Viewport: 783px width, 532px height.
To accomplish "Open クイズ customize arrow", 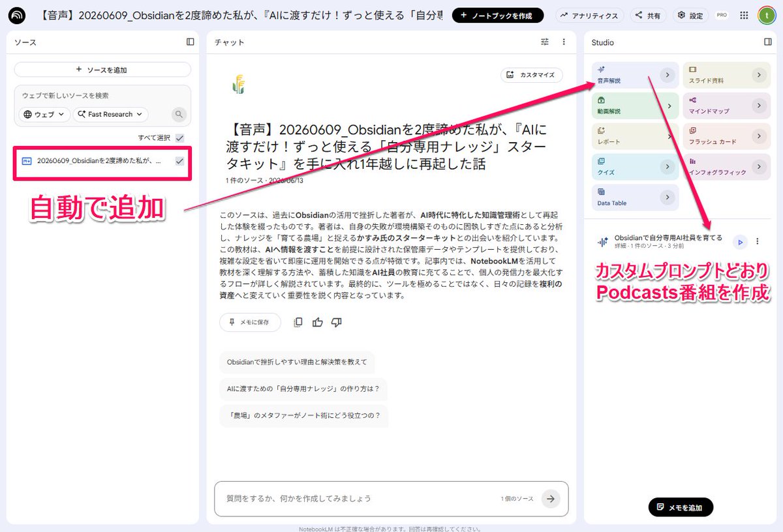I will coord(667,167).
